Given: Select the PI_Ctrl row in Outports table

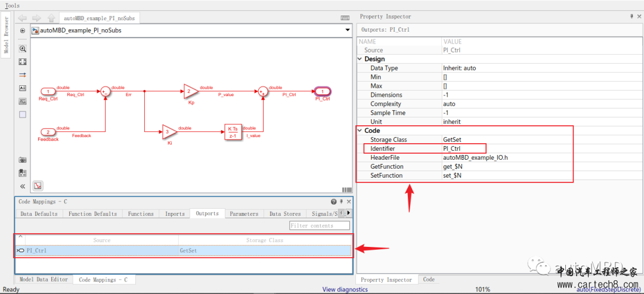Looking at the screenshot, I should click(184, 250).
